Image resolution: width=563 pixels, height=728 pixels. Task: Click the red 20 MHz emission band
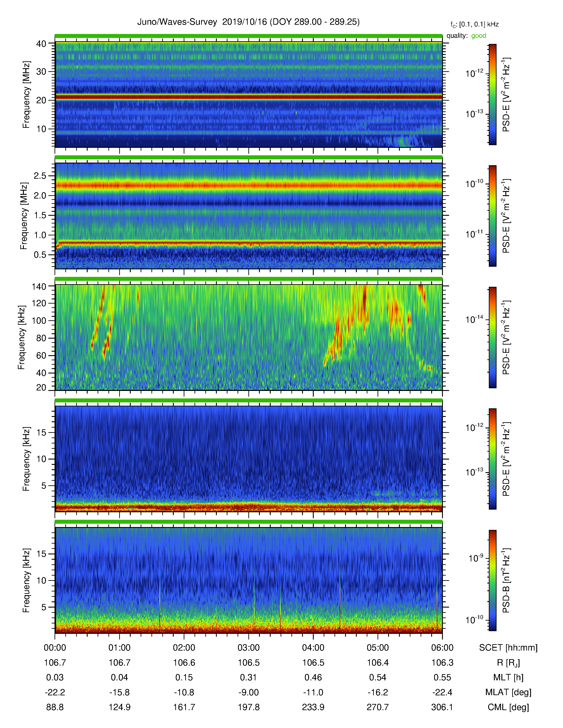[x=248, y=97]
